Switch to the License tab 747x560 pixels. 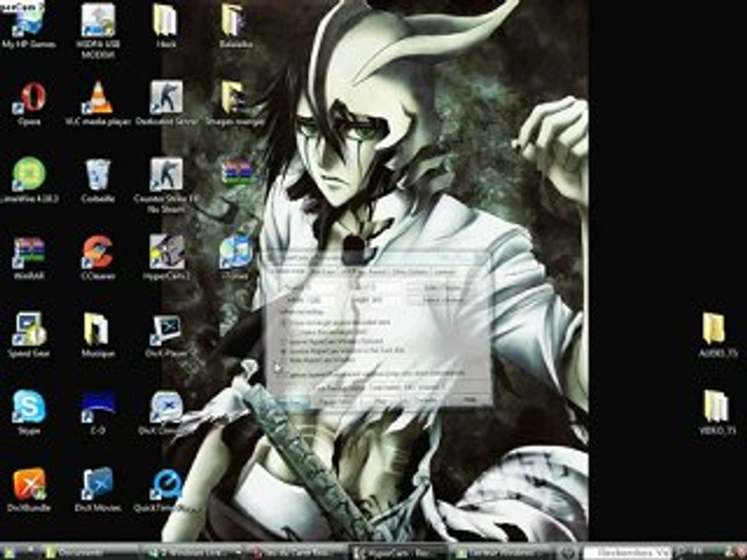click(x=445, y=272)
